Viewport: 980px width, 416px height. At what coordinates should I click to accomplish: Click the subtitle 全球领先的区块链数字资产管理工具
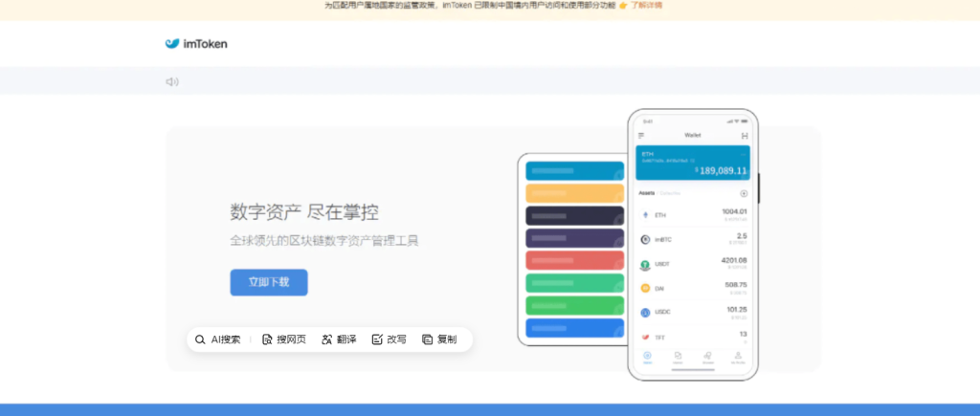323,240
